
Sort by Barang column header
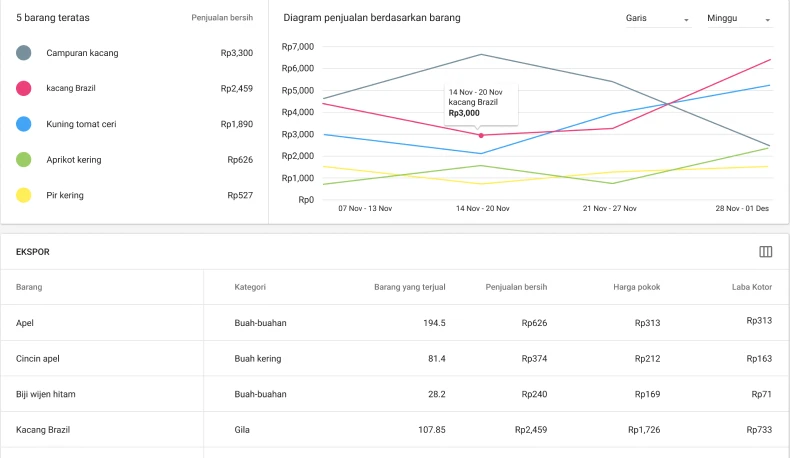29,287
